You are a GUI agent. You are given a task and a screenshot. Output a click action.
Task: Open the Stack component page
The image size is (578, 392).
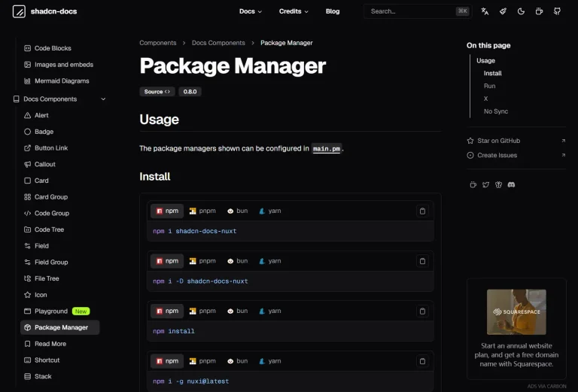(38, 376)
